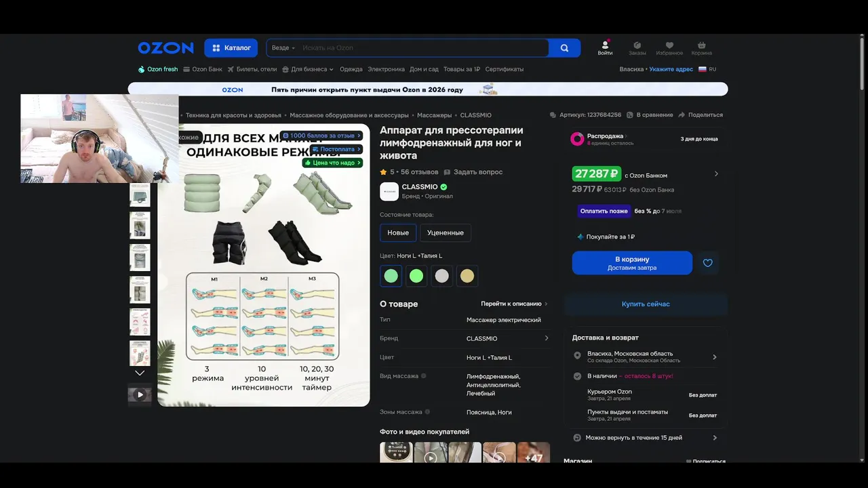
Task: Expand the Для бизнеса dropdown
Action: 308,69
